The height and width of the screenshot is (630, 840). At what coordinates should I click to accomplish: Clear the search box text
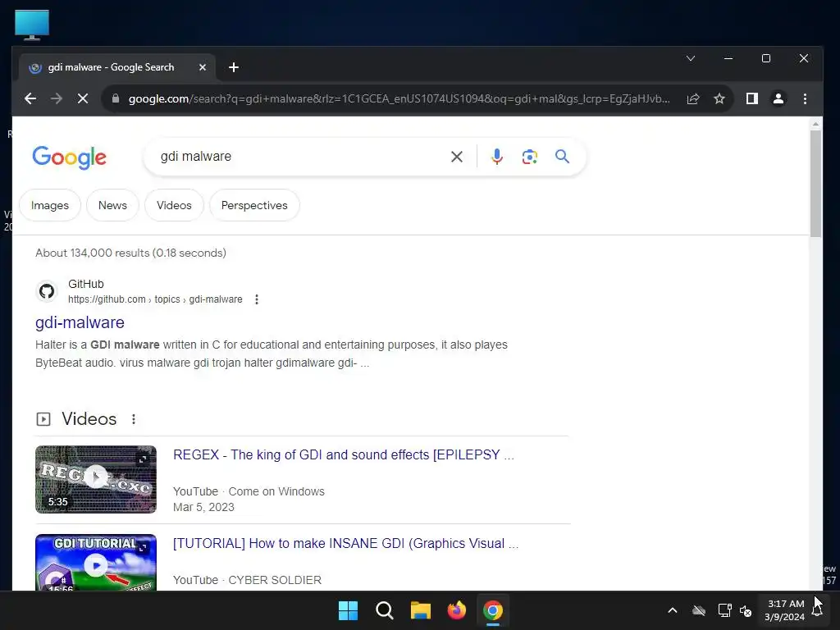(x=456, y=157)
